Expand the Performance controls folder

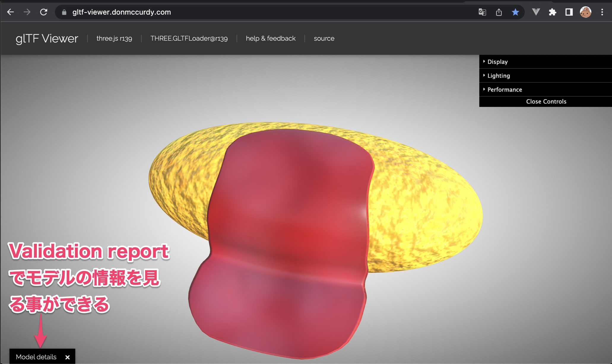(x=505, y=90)
